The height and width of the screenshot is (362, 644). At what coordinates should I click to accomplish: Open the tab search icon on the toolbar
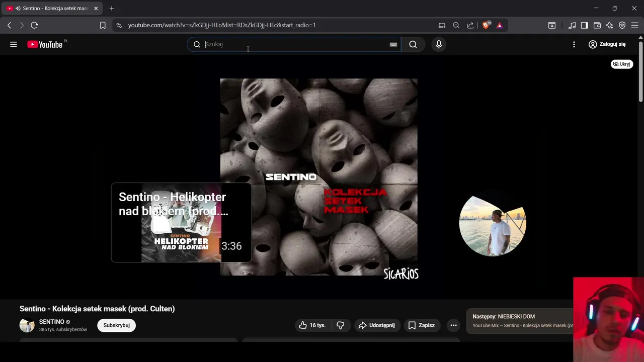pos(552,25)
